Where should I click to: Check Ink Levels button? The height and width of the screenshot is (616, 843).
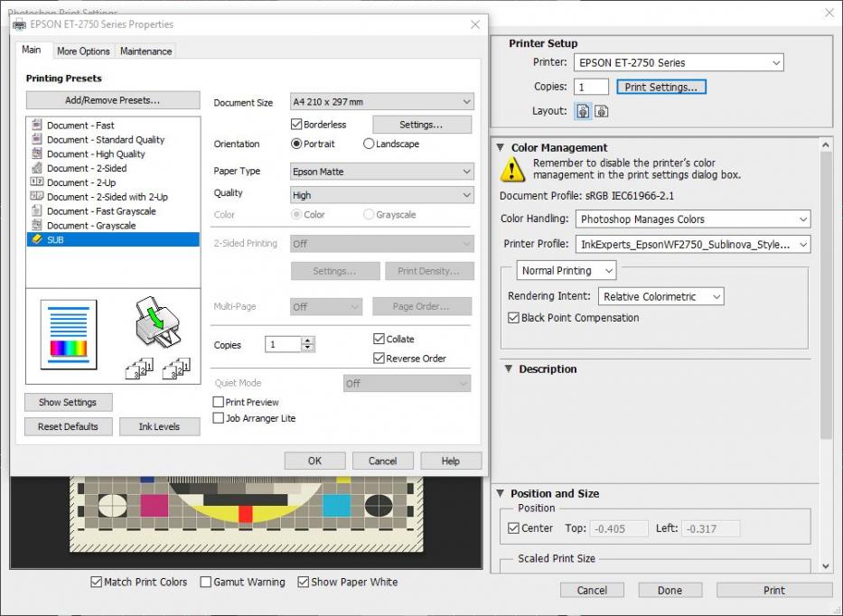(159, 426)
